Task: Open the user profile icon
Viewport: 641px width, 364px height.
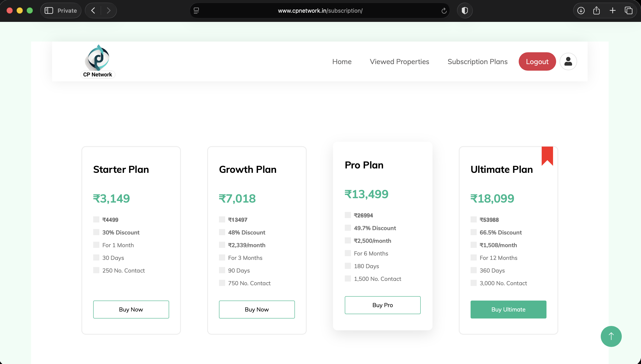Action: (x=568, y=61)
